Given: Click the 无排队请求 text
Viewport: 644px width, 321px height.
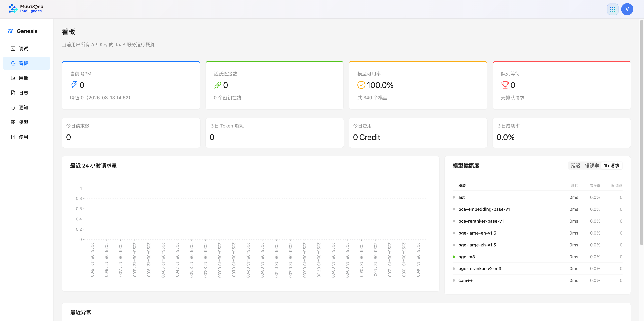Looking at the screenshot, I should [x=513, y=98].
